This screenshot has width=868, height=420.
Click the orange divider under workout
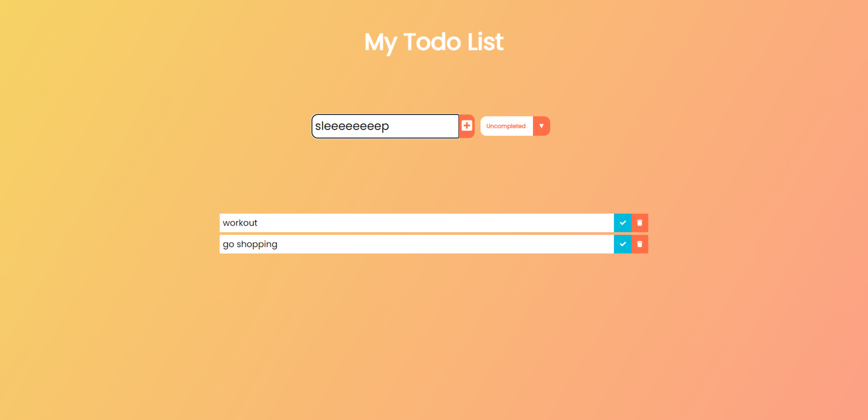pos(416,233)
